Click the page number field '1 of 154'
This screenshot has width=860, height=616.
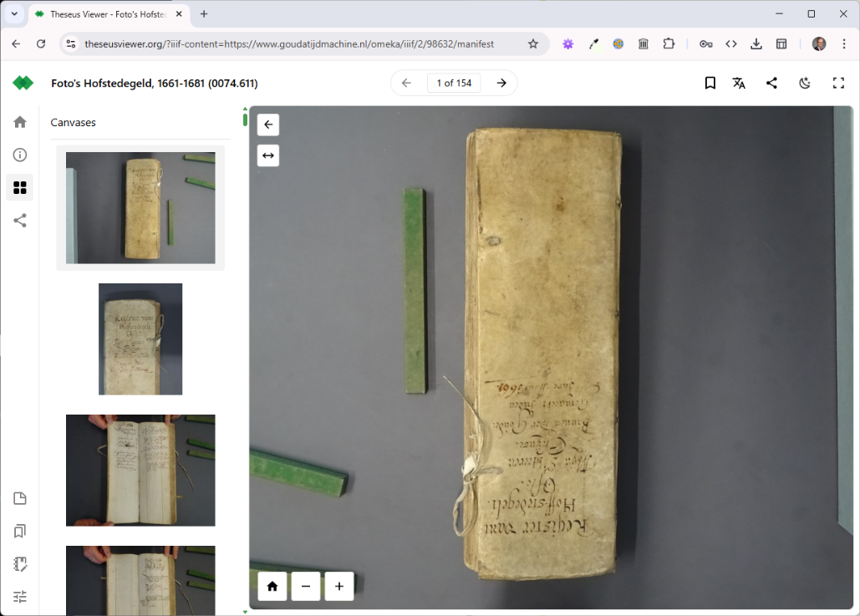455,83
